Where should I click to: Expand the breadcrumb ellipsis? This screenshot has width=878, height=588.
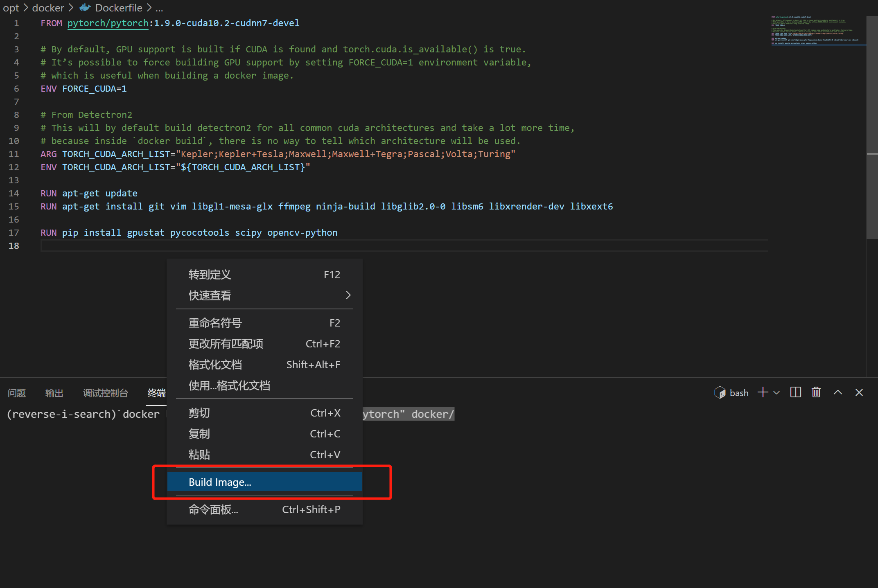click(x=159, y=8)
